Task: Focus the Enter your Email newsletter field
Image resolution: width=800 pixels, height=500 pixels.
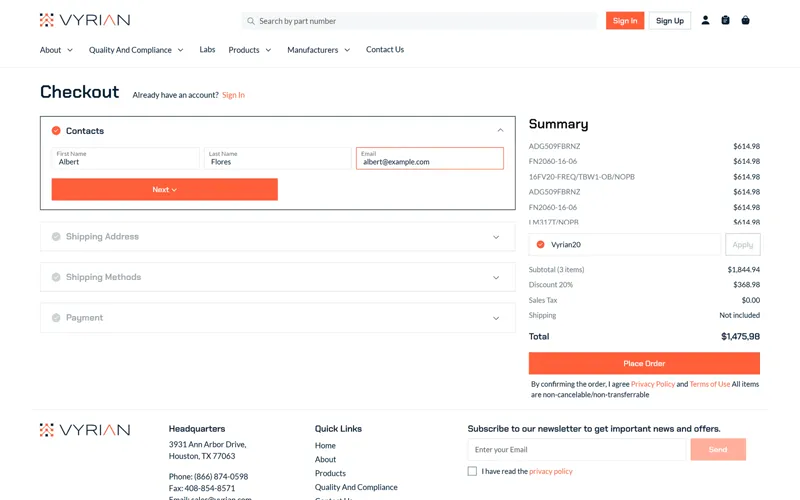Action: coord(577,449)
